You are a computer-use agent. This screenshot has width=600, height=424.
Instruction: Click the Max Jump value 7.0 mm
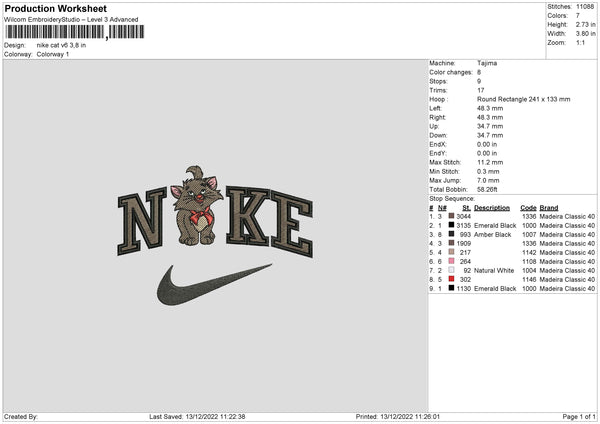(488, 180)
